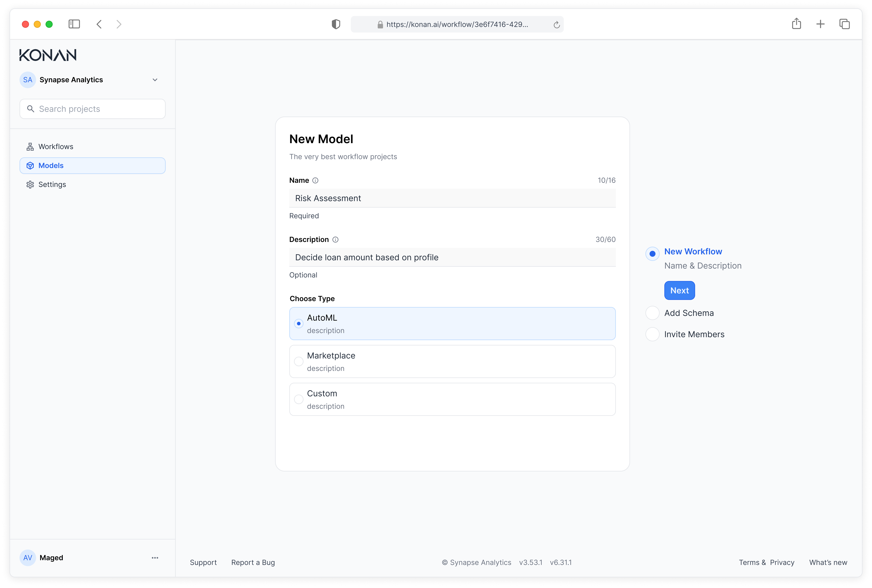Open the Privacy link in the footer
Screen dimensions: 872x588
click(782, 563)
